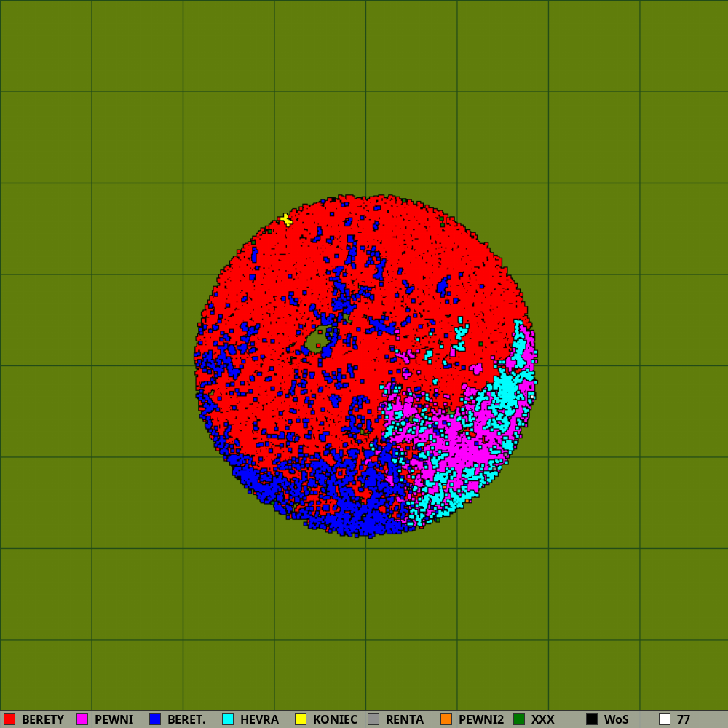
Task: Select the BERET. legend label
Action: pos(186,720)
